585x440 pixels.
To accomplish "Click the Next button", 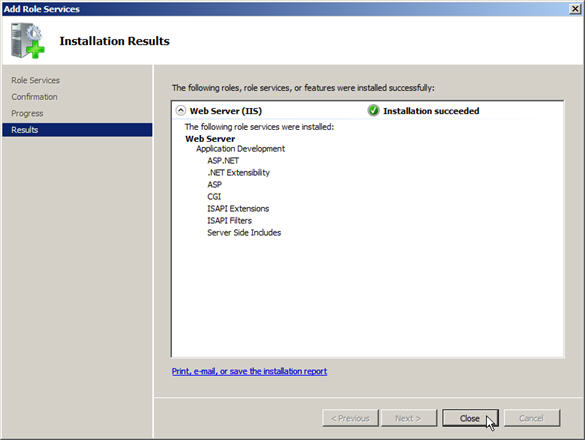I will [409, 418].
